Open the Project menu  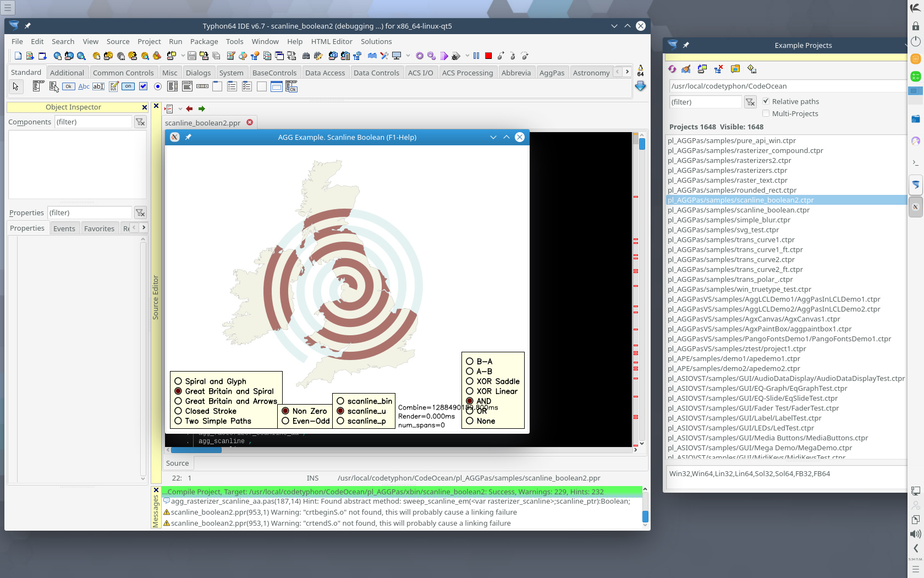(x=149, y=41)
